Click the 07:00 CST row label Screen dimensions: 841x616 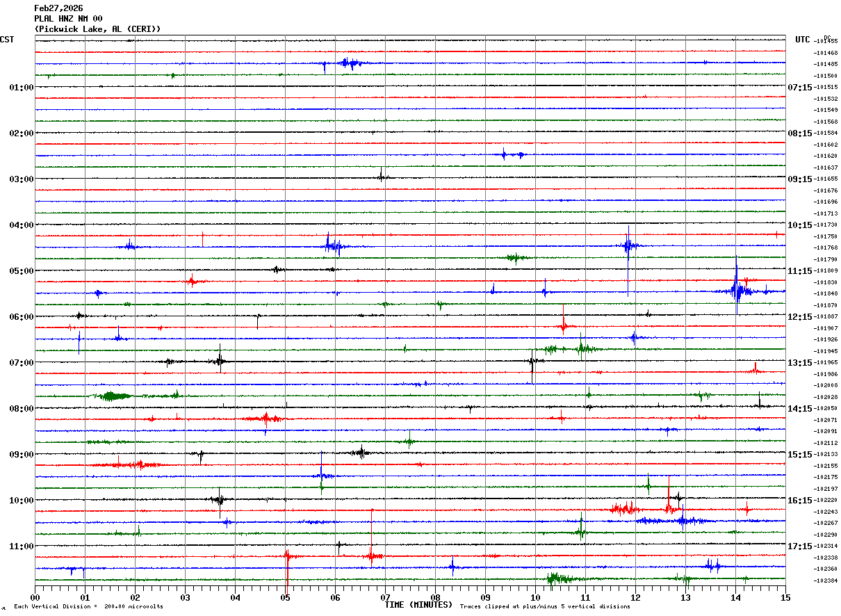click(21, 363)
